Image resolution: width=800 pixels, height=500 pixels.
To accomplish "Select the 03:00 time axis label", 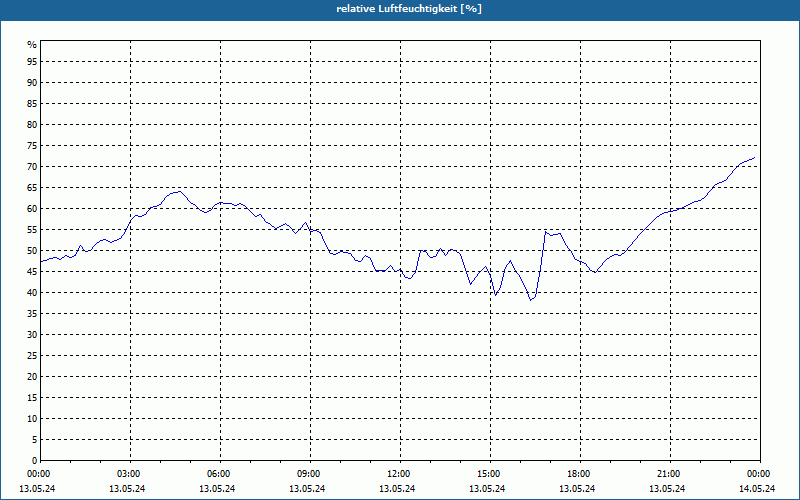I will click(128, 474).
